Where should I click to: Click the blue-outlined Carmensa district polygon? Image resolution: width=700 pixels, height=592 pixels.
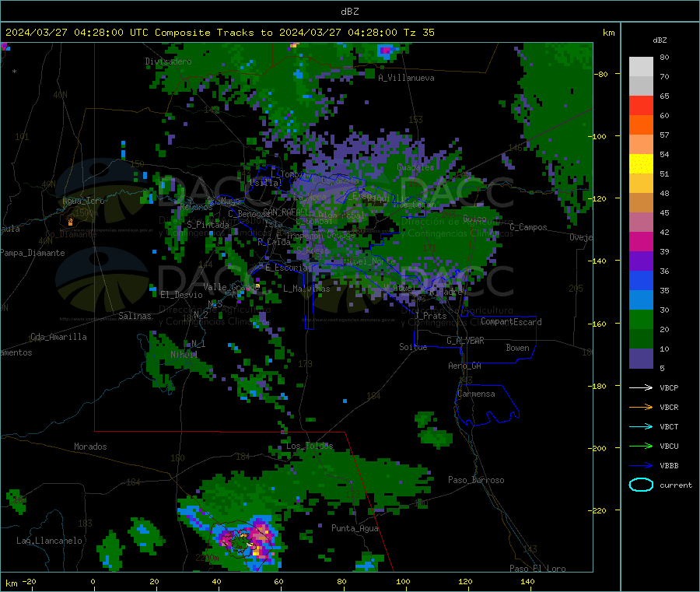coord(487,405)
